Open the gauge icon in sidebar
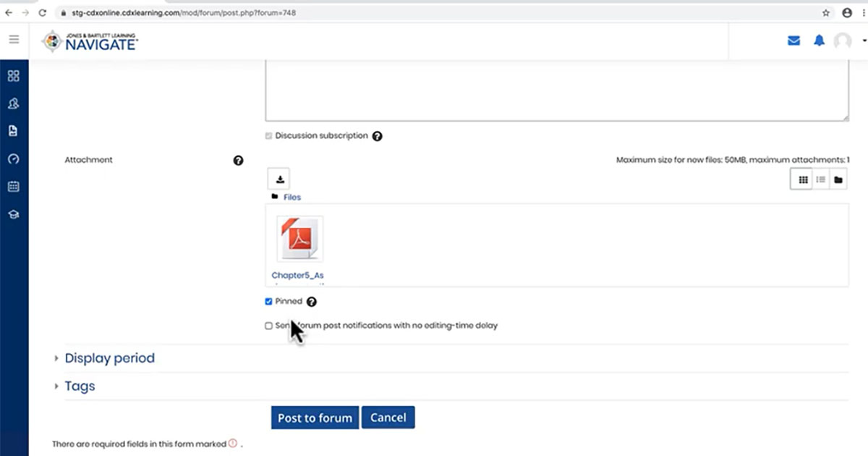The width and height of the screenshot is (868, 456). click(13, 159)
